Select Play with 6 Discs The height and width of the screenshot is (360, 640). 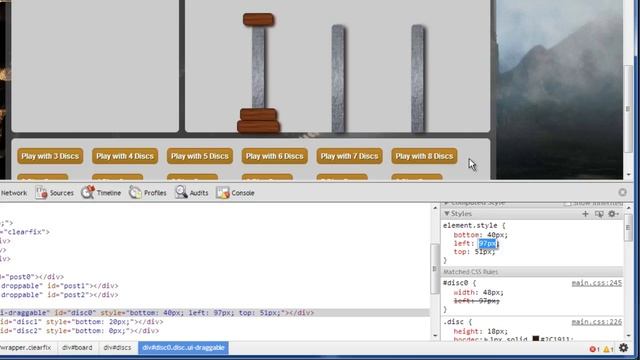point(274,156)
